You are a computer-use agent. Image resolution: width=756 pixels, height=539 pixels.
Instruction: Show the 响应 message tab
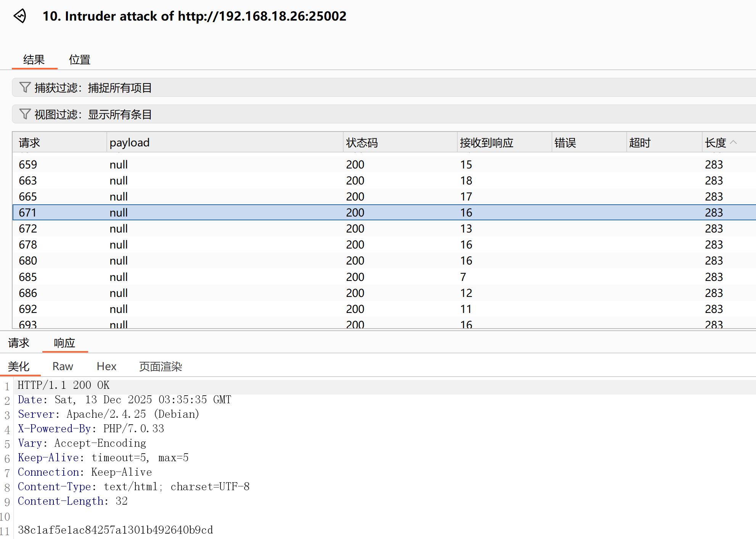tap(64, 343)
